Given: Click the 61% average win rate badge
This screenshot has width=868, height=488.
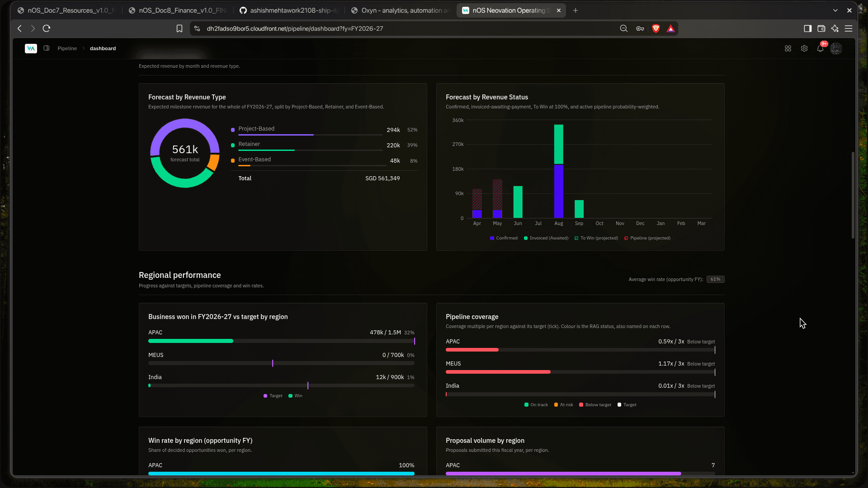Looking at the screenshot, I should [x=715, y=279].
